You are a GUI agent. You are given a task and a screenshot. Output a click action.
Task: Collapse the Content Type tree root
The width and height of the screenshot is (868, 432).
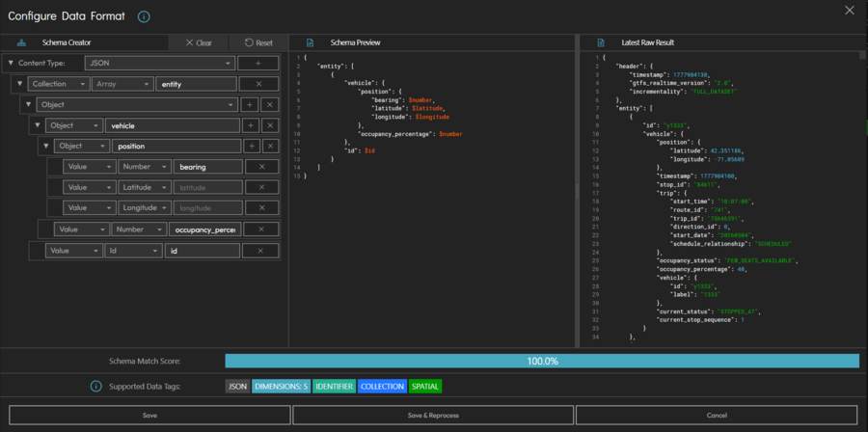coord(11,63)
